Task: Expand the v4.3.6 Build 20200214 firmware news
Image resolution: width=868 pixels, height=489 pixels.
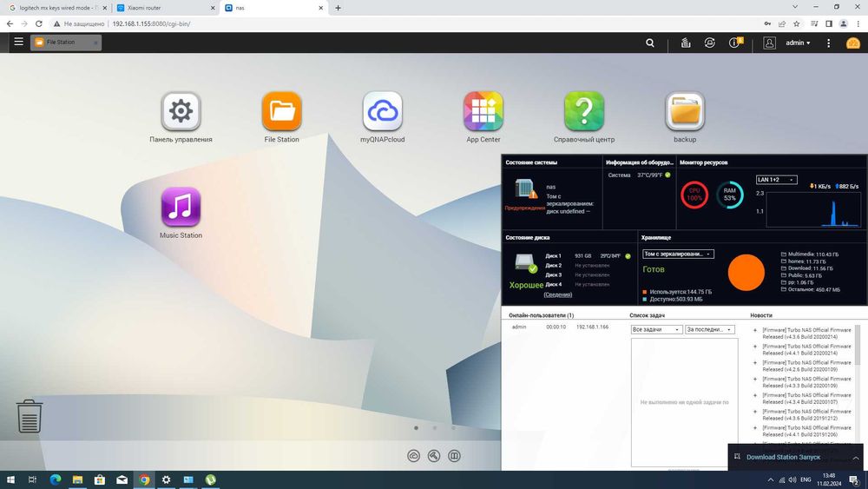Action: pyautogui.click(x=754, y=330)
